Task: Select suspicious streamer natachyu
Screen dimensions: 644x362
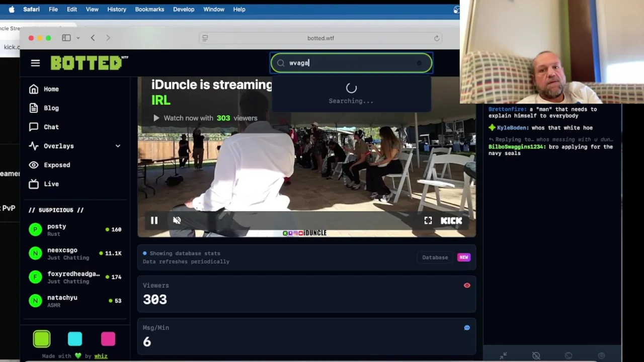Action: coord(75,301)
